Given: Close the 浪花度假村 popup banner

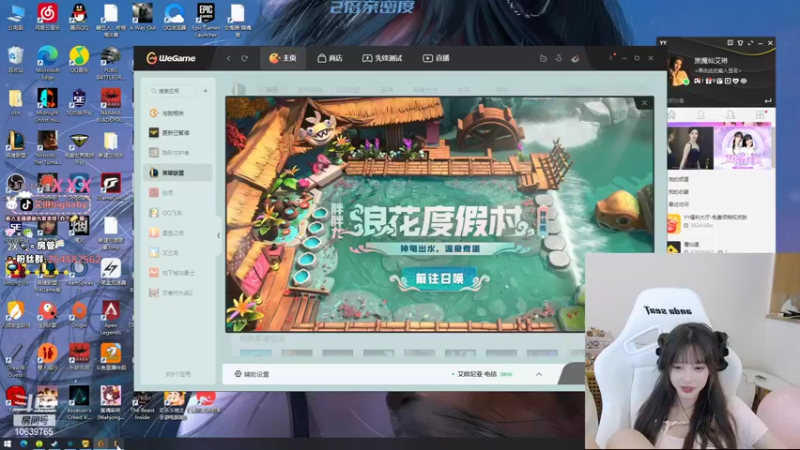Looking at the screenshot, I should pos(644,103).
